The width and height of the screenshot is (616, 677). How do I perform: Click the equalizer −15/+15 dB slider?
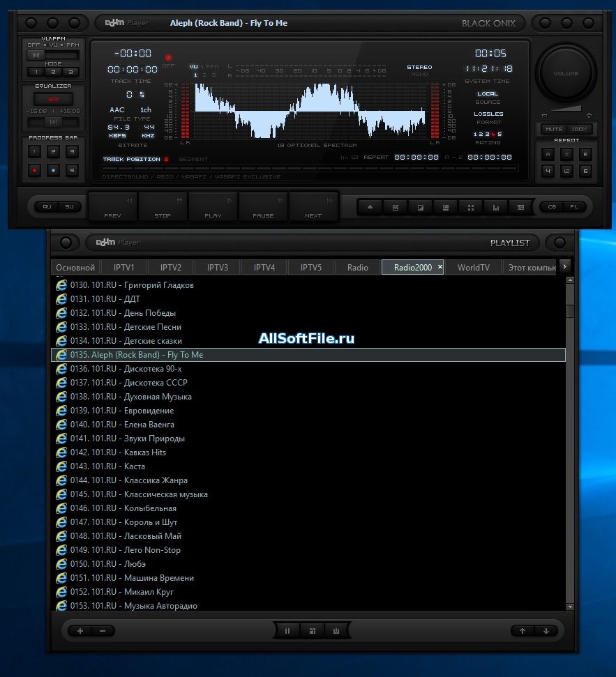[53, 122]
